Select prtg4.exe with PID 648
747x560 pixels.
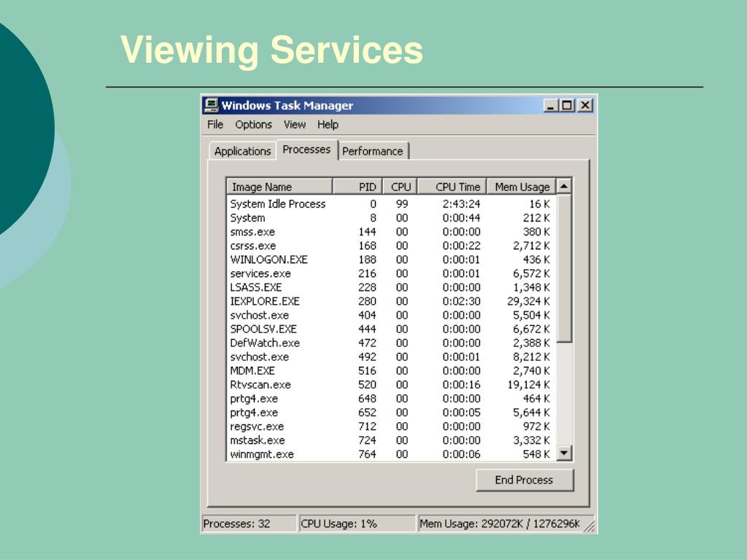pos(391,399)
